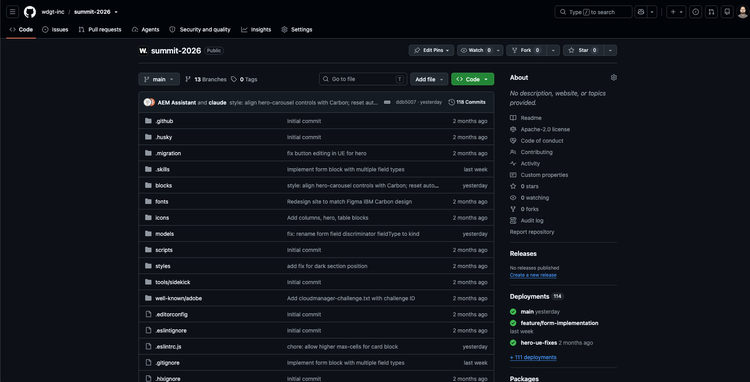This screenshot has height=382, width=750.
Task: Open the hamburger navigation menu
Action: click(13, 12)
